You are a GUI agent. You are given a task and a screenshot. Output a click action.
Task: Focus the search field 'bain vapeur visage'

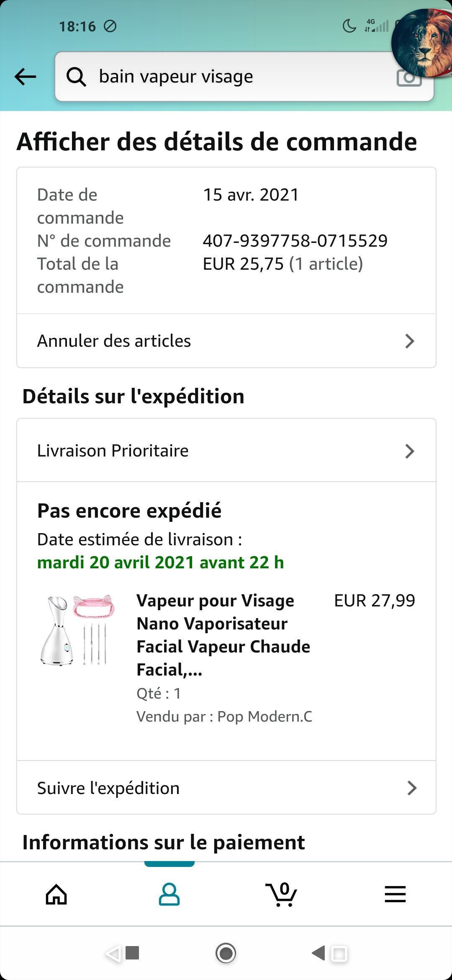coord(234,77)
